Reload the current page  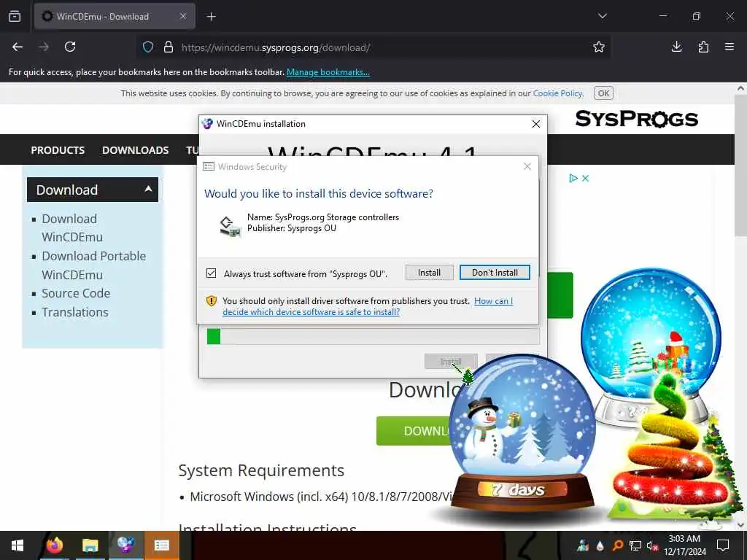click(70, 47)
